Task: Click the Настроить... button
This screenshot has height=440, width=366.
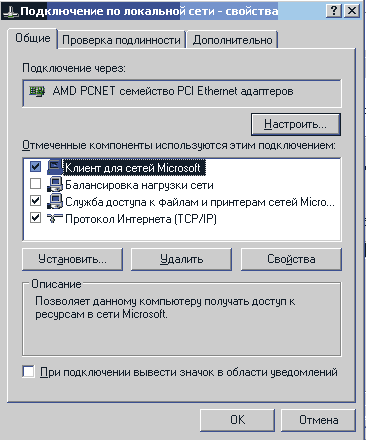Action: coord(296,124)
